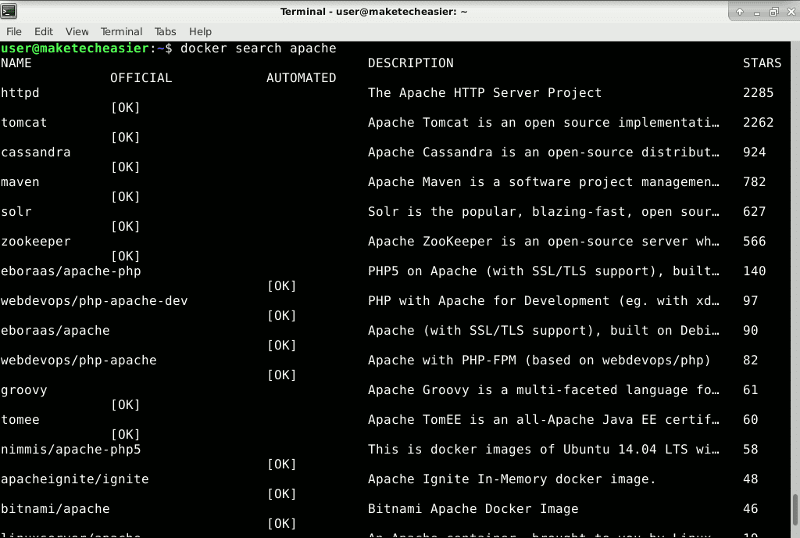The image size is (800, 538).
Task: Click the 46 stars value
Action: pos(751,509)
